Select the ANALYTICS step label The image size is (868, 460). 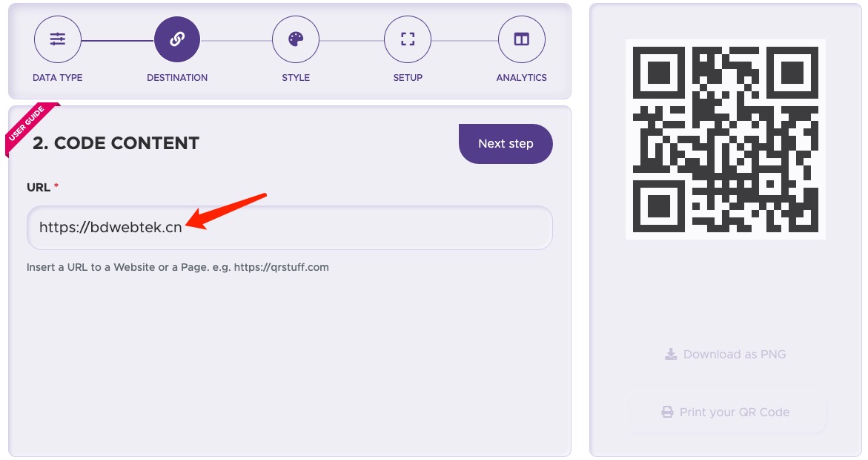(521, 78)
